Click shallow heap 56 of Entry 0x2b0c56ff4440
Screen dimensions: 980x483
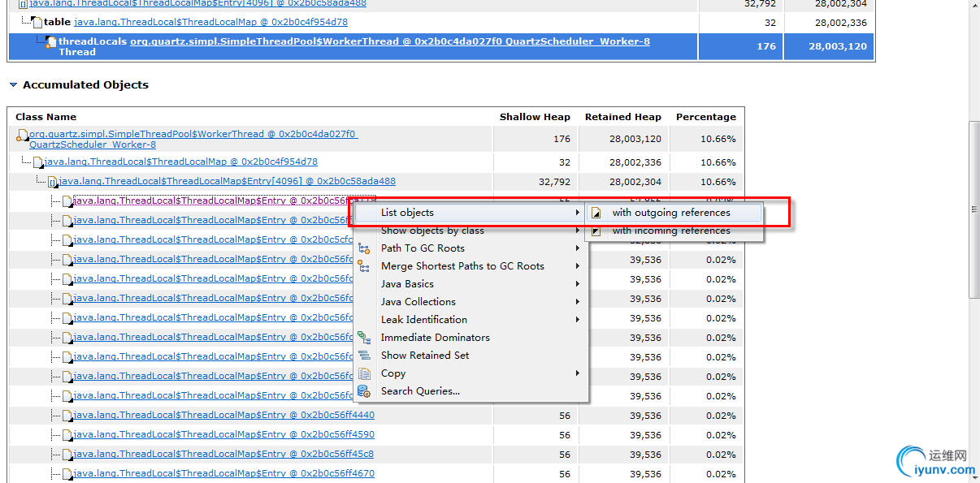click(x=564, y=416)
